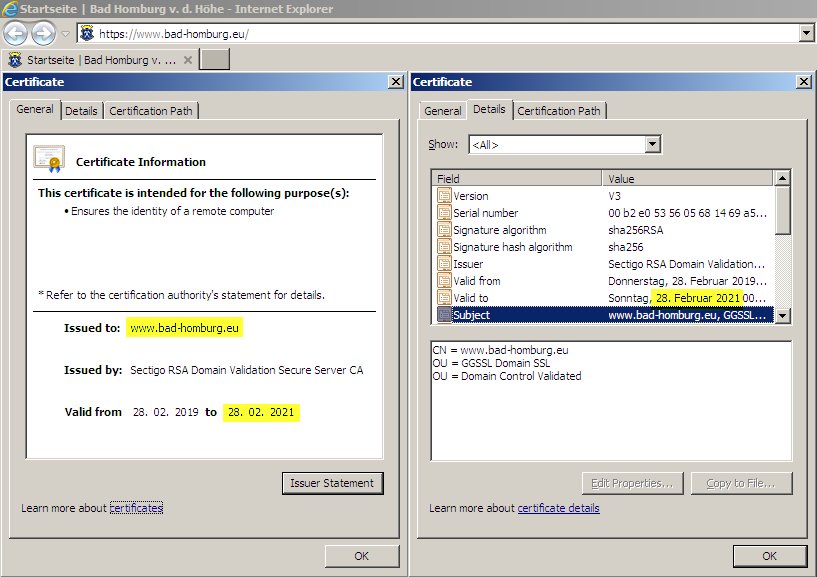Go back with the browser Back arrow
This screenshot has width=817, height=577.
[15, 34]
